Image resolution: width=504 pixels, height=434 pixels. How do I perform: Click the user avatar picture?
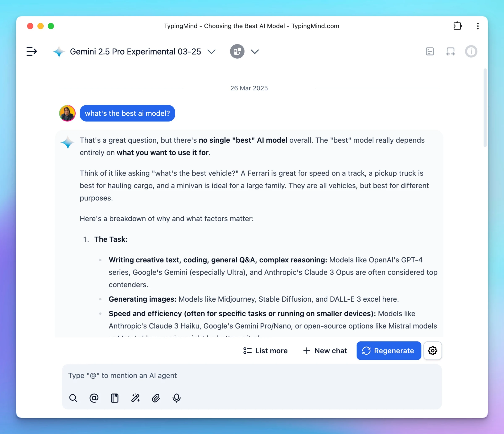pyautogui.click(x=67, y=113)
